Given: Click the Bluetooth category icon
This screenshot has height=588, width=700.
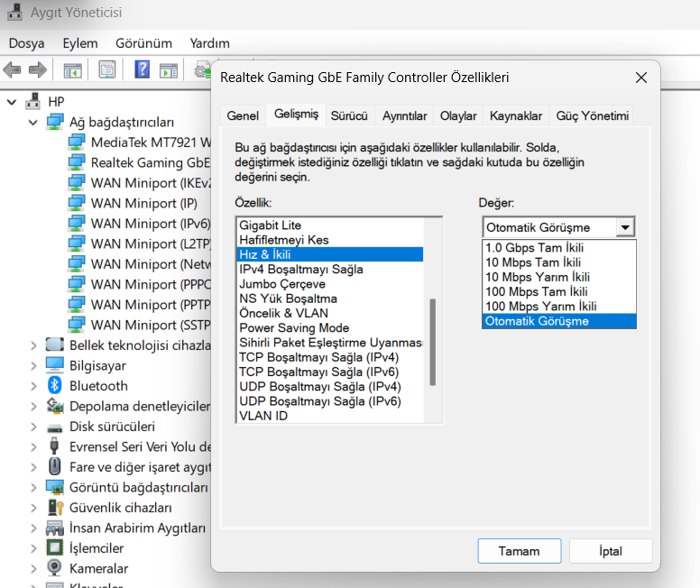Looking at the screenshot, I should point(54,385).
